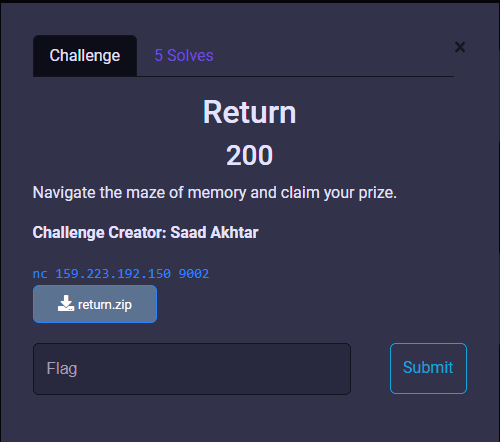Click the download icon on return.zip
This screenshot has height=442, width=500.
(x=66, y=303)
